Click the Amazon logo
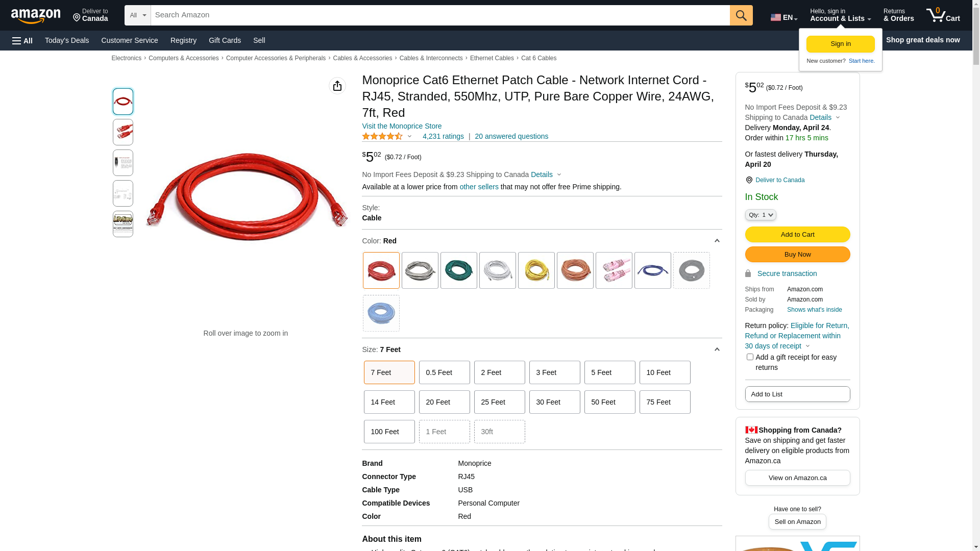Viewport: 980px width, 551px height. 36,16
